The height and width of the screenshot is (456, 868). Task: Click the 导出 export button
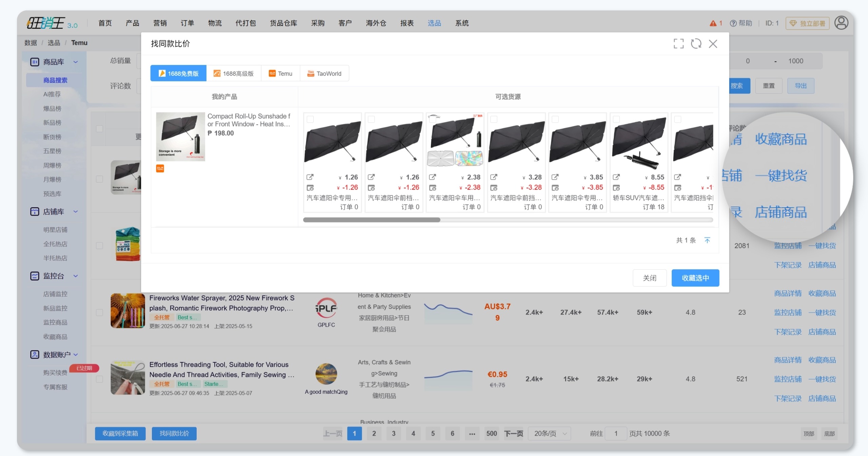pyautogui.click(x=801, y=86)
